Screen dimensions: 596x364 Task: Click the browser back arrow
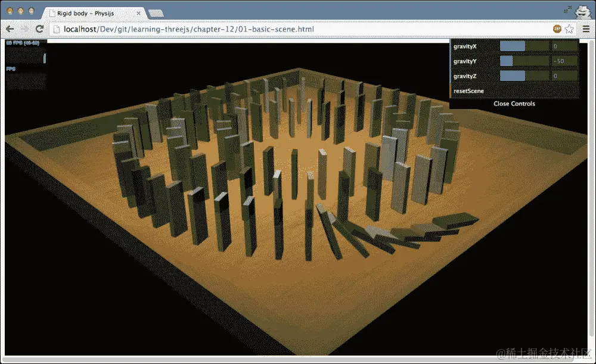point(10,29)
